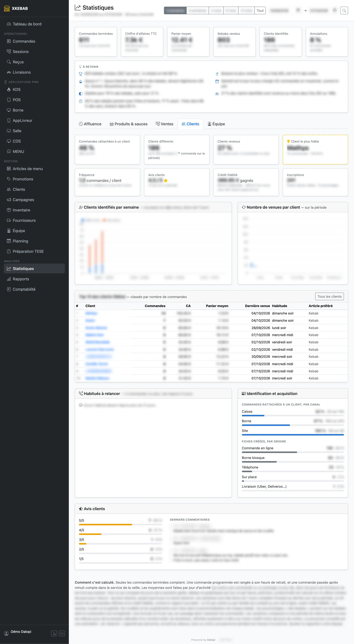This screenshot has width=354, height=644.
Task: Open the Borne app
Action: (x=34, y=110)
